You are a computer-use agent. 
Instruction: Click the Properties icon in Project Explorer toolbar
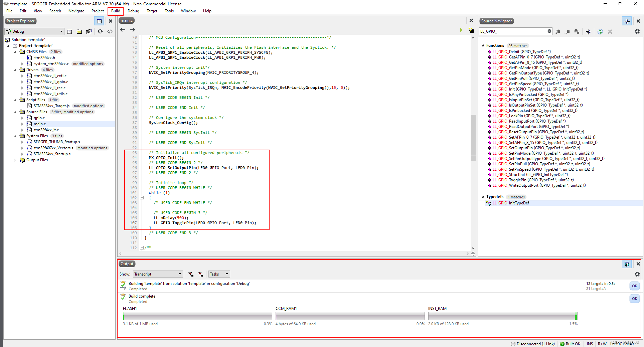click(x=89, y=31)
